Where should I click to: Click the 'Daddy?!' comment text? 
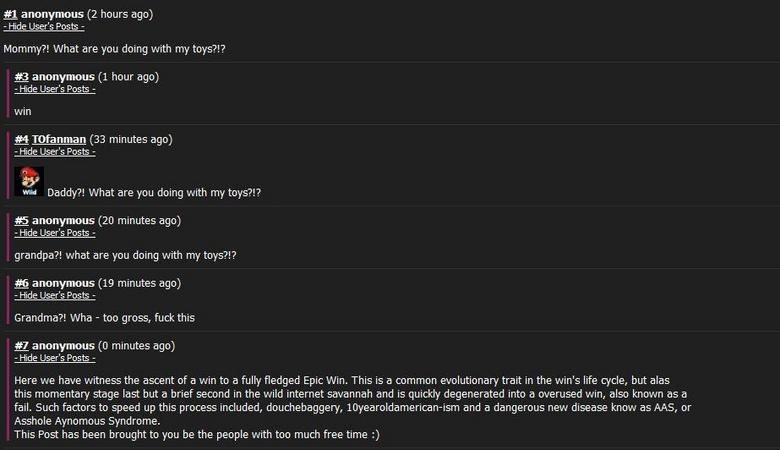(x=154, y=192)
